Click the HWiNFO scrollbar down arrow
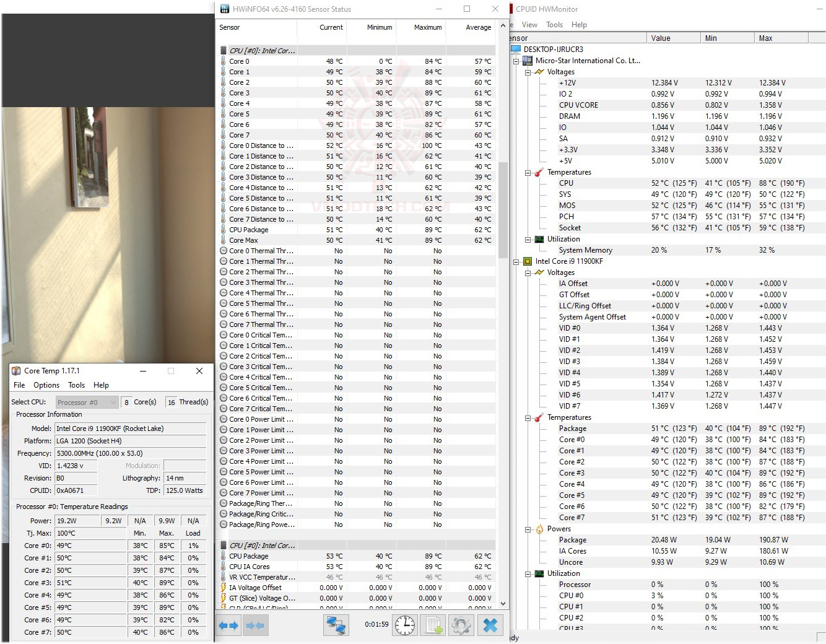Screen dimensions: 826x644 pyautogui.click(x=503, y=603)
